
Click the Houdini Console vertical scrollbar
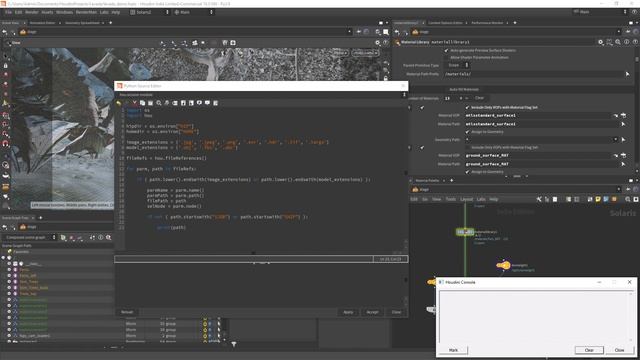point(631,317)
